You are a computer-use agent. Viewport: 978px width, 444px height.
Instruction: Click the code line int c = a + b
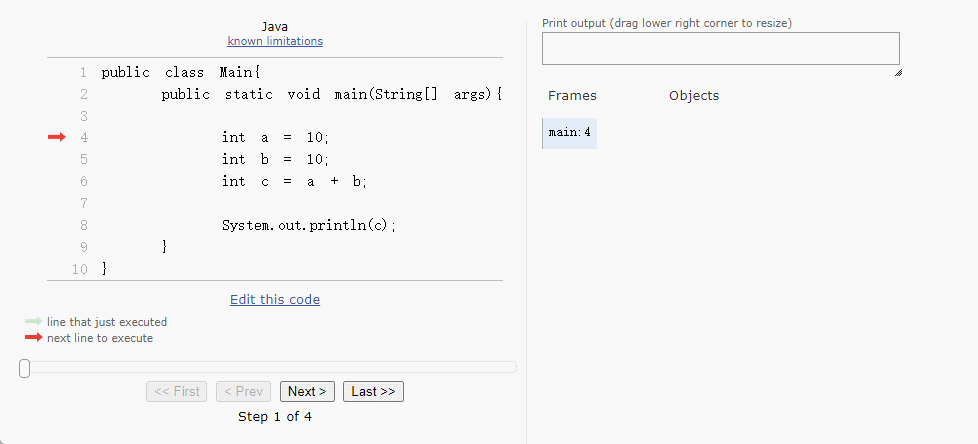(x=295, y=181)
